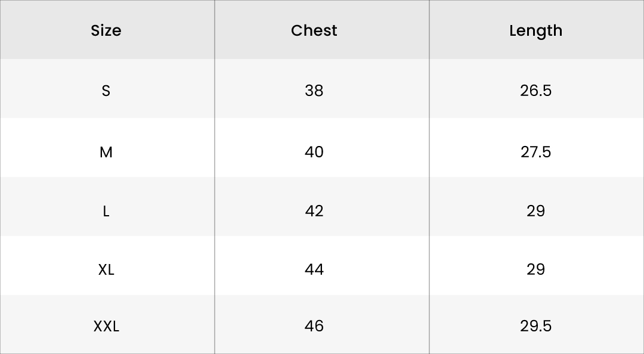Click the header divider between Size and Chest

point(215,30)
